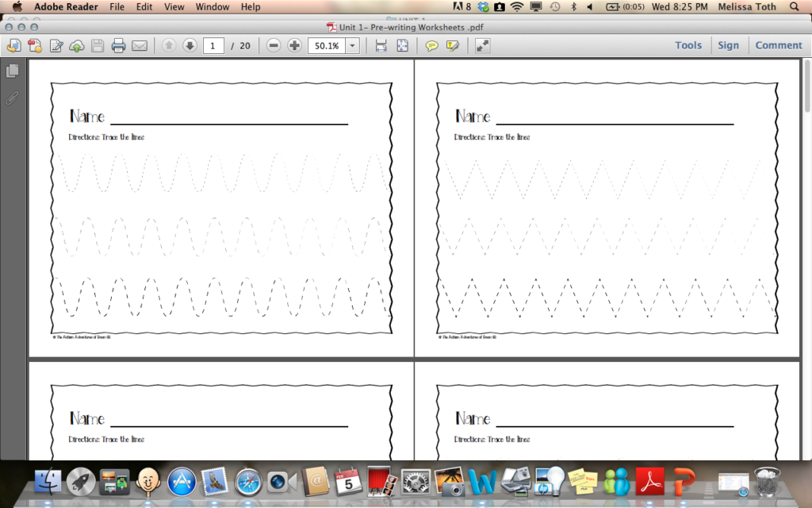Viewport: 812px width, 508px height.
Task: Open the Mail stamp icon in Dock
Action: click(x=214, y=482)
